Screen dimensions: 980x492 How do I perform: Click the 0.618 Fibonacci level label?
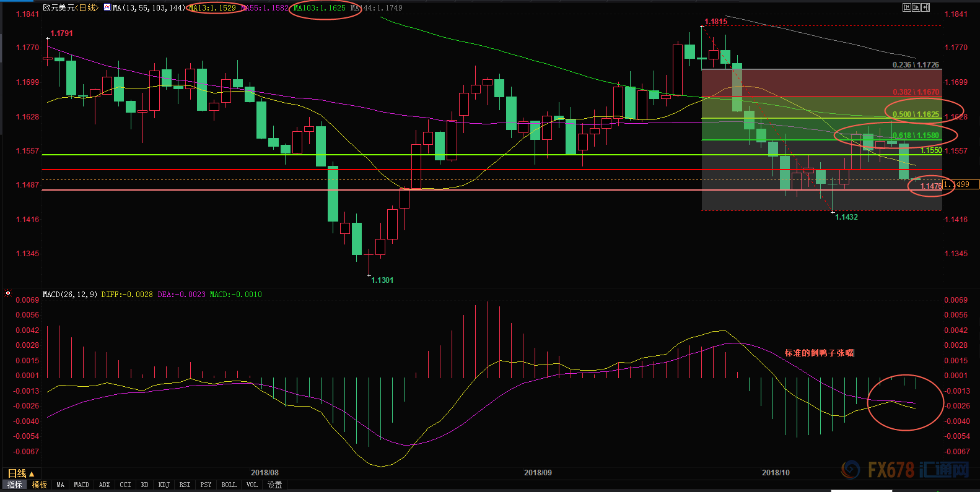pos(916,136)
